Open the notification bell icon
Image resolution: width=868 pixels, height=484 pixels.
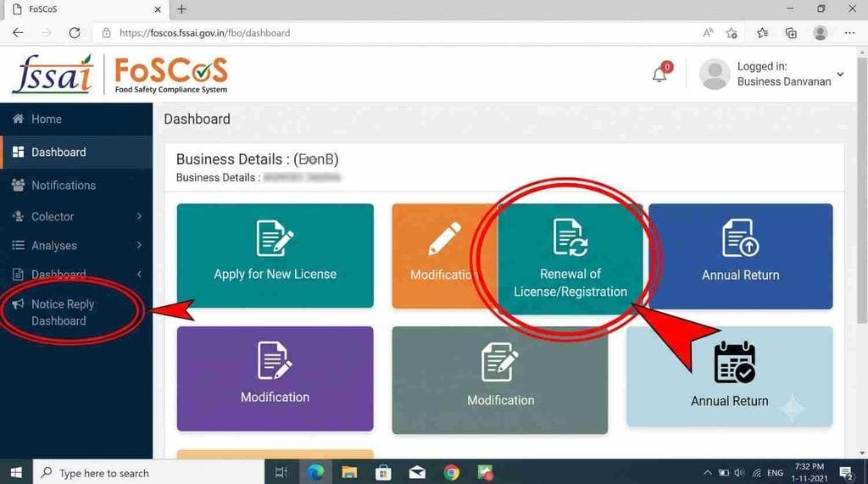tap(659, 75)
